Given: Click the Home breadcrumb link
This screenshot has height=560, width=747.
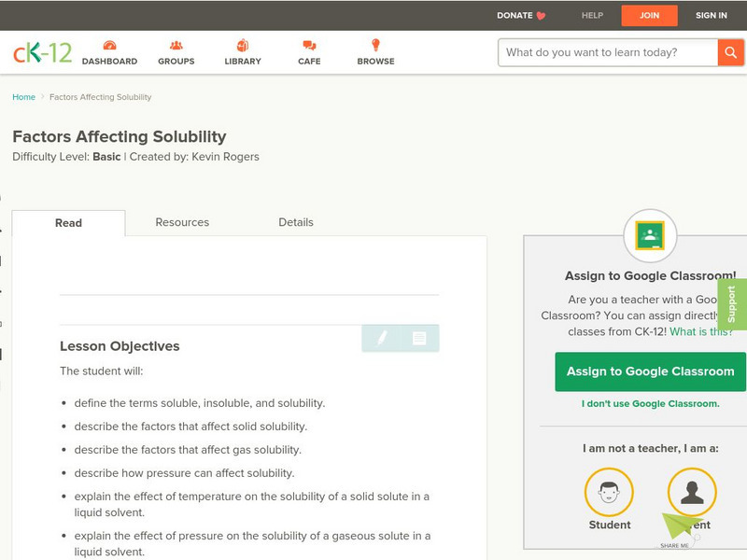Looking at the screenshot, I should (x=23, y=97).
